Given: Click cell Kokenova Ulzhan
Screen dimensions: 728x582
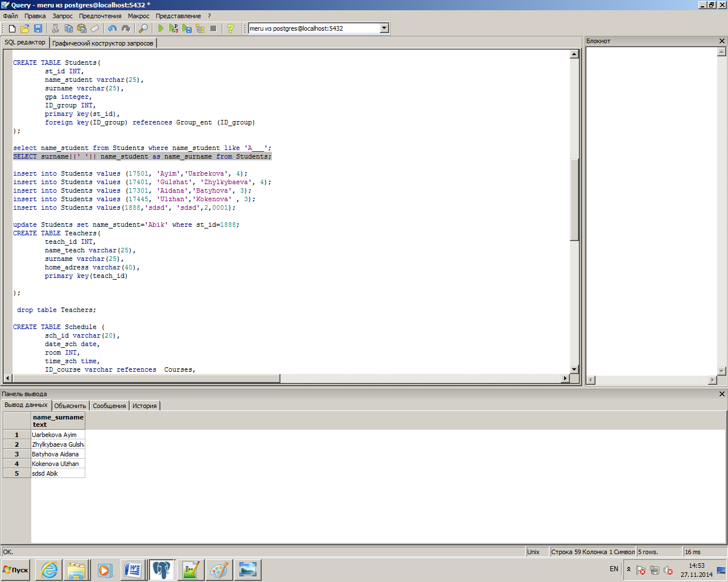Looking at the screenshot, I should pyautogui.click(x=58, y=464).
